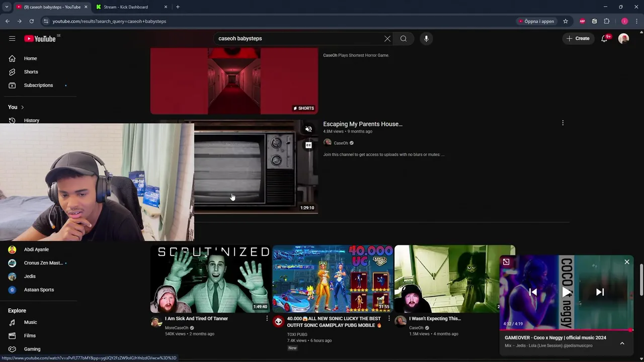
Task: Clear the search query with X
Action: pyautogui.click(x=387, y=39)
